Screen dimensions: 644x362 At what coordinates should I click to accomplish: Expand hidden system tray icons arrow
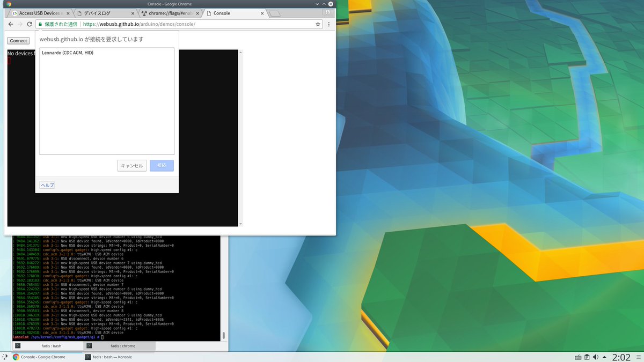coord(605,357)
